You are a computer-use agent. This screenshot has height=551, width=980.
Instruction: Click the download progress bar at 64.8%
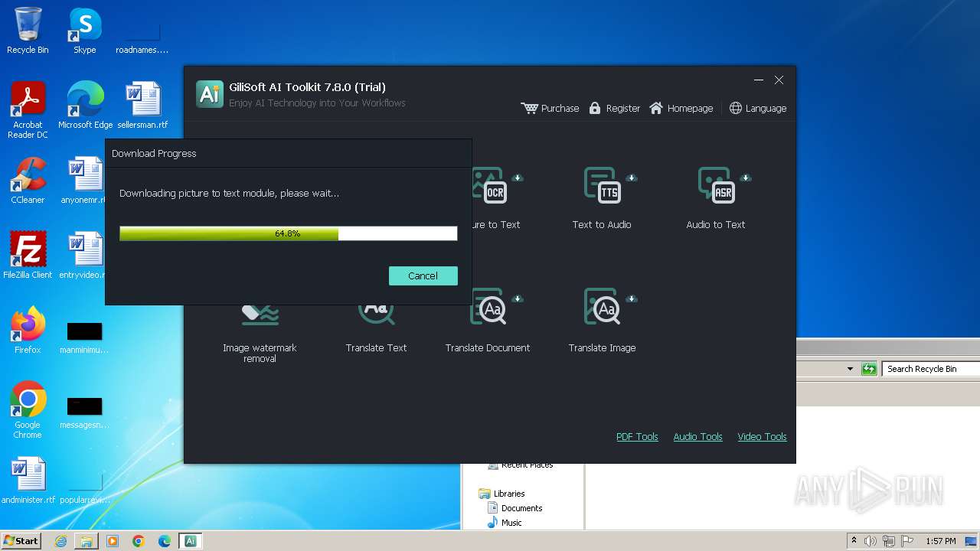pyautogui.click(x=289, y=233)
